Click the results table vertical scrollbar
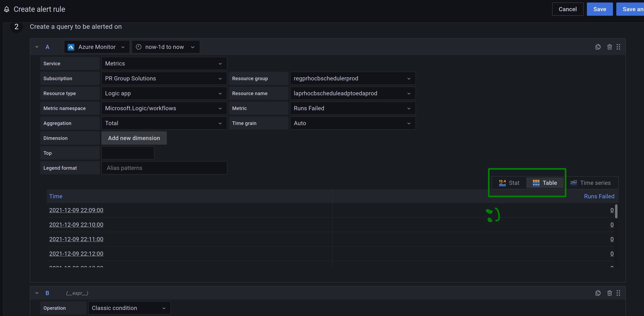644x316 pixels. click(x=616, y=212)
